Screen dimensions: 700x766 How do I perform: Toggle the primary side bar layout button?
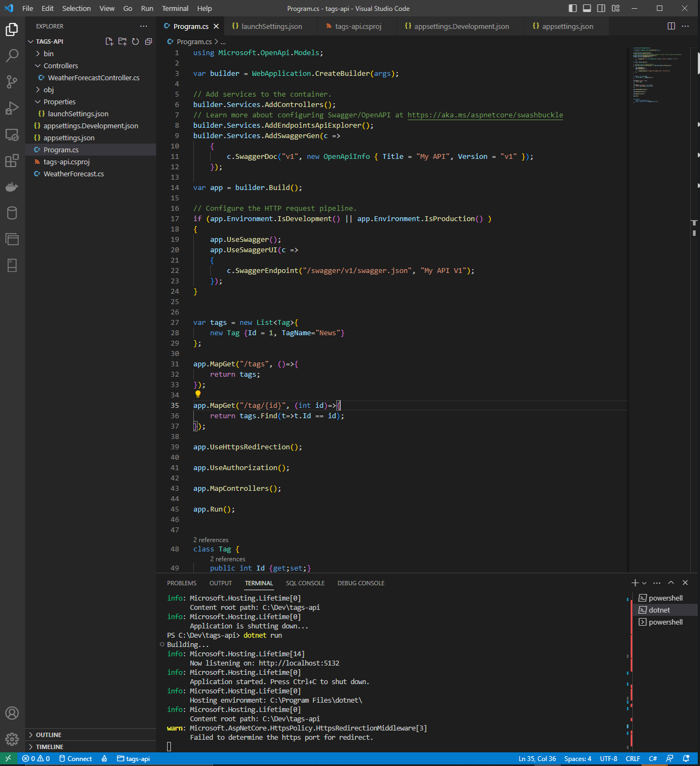pyautogui.click(x=573, y=8)
